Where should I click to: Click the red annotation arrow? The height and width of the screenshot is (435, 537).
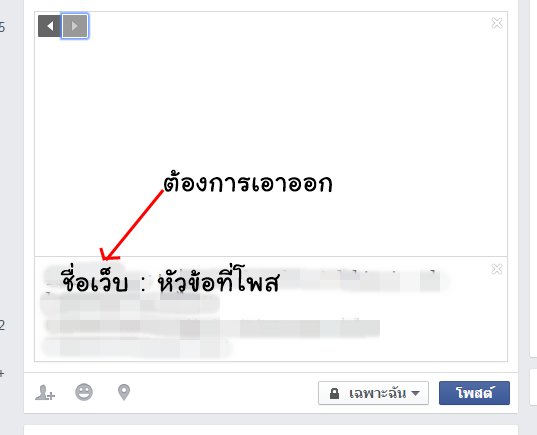pyautogui.click(x=132, y=225)
